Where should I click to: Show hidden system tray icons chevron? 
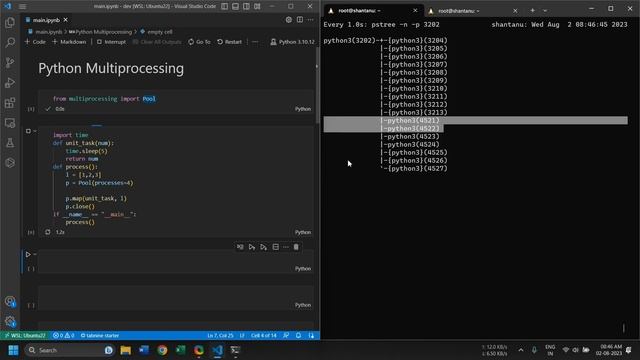point(521,350)
